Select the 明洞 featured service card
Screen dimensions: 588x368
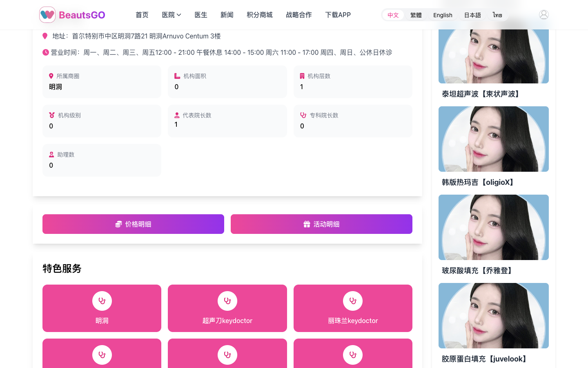[x=102, y=308]
